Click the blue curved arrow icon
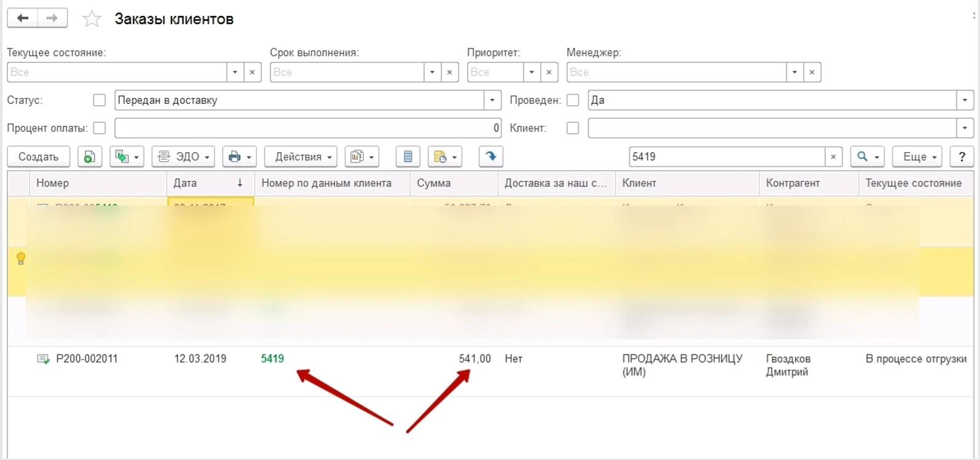 pyautogui.click(x=491, y=157)
